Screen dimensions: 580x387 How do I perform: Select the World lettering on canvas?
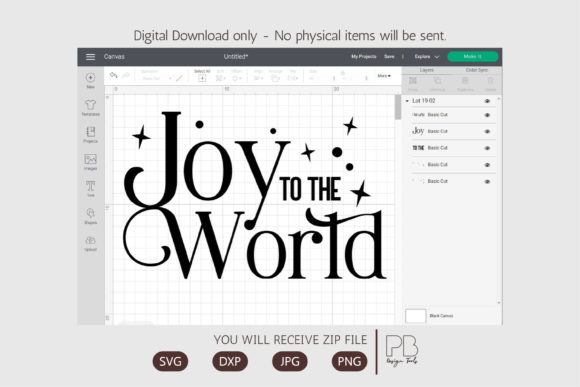click(x=254, y=244)
